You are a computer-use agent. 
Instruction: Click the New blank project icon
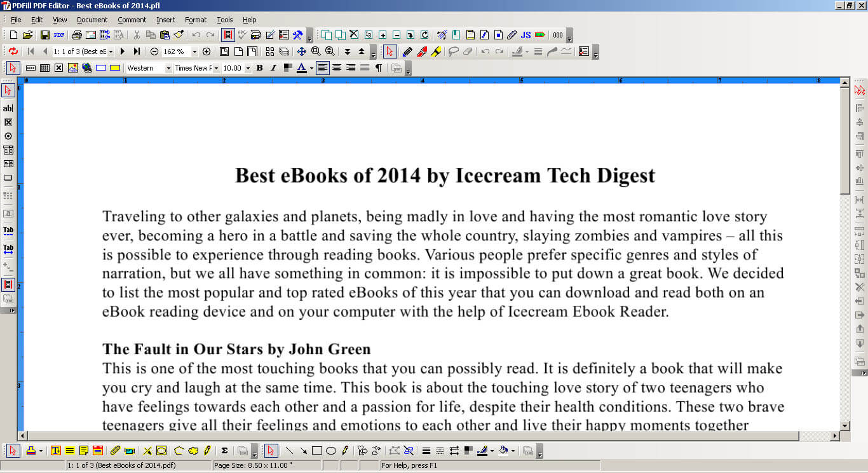point(14,35)
